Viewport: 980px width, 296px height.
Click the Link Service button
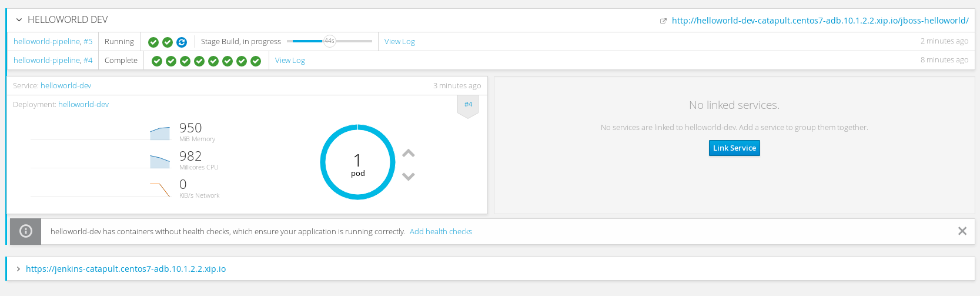click(x=734, y=148)
